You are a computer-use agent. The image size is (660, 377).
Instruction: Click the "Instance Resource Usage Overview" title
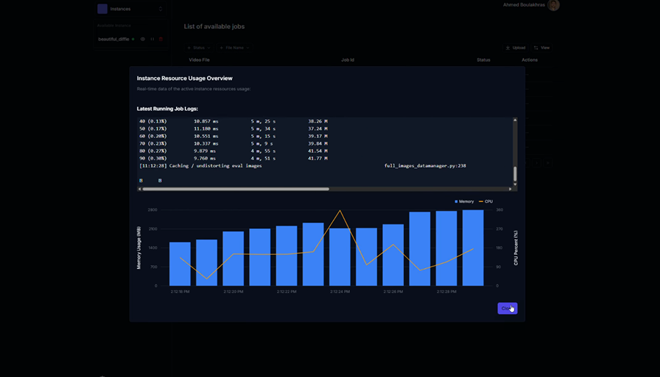(x=184, y=78)
